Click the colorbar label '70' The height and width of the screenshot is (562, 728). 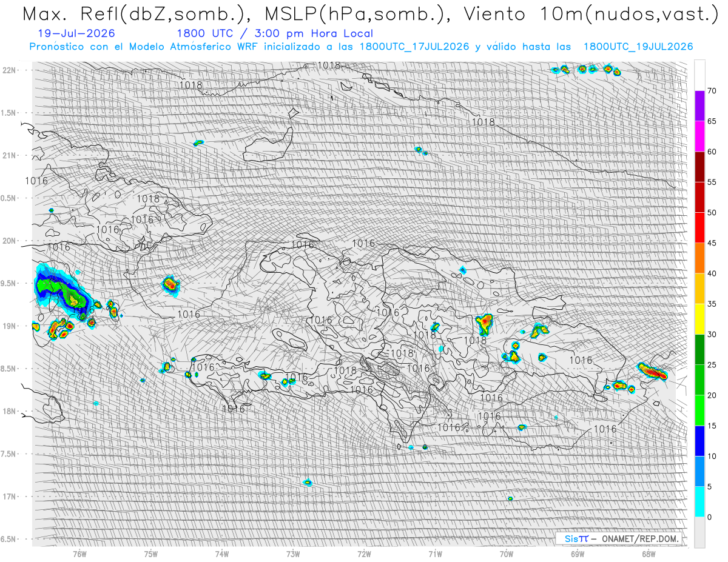[712, 91]
